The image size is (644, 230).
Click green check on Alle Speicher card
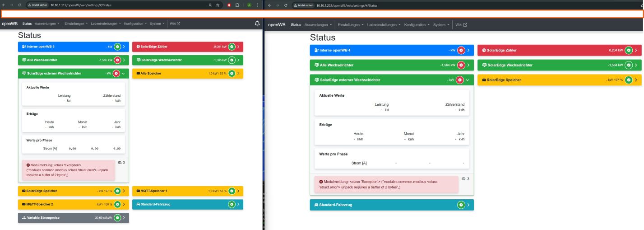[232, 73]
